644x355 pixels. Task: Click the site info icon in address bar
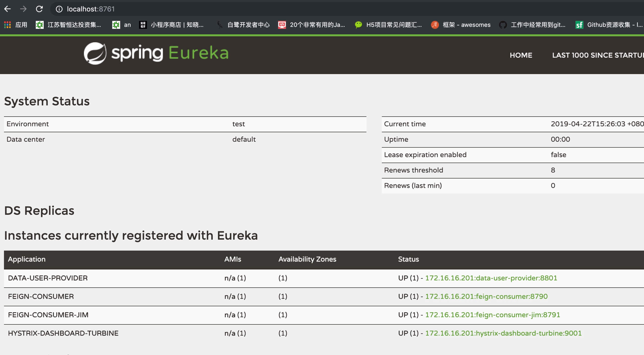59,9
